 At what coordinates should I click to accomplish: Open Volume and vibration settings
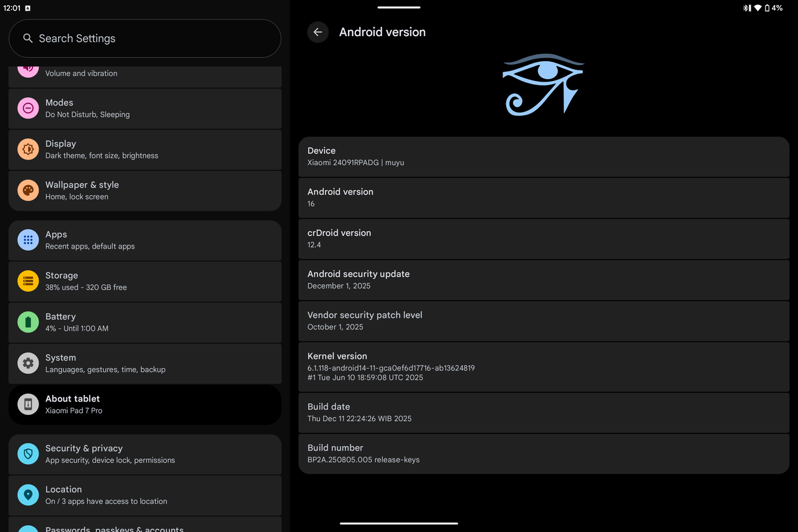point(145,74)
